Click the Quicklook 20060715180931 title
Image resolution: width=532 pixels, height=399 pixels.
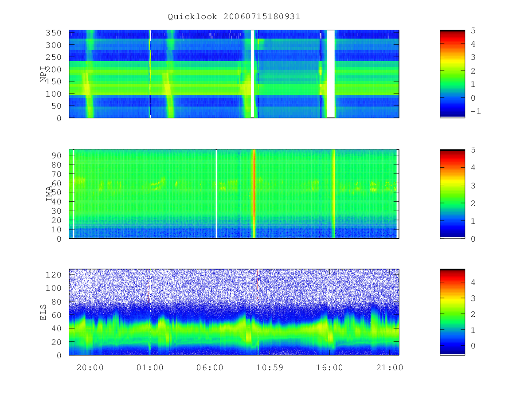point(234,16)
